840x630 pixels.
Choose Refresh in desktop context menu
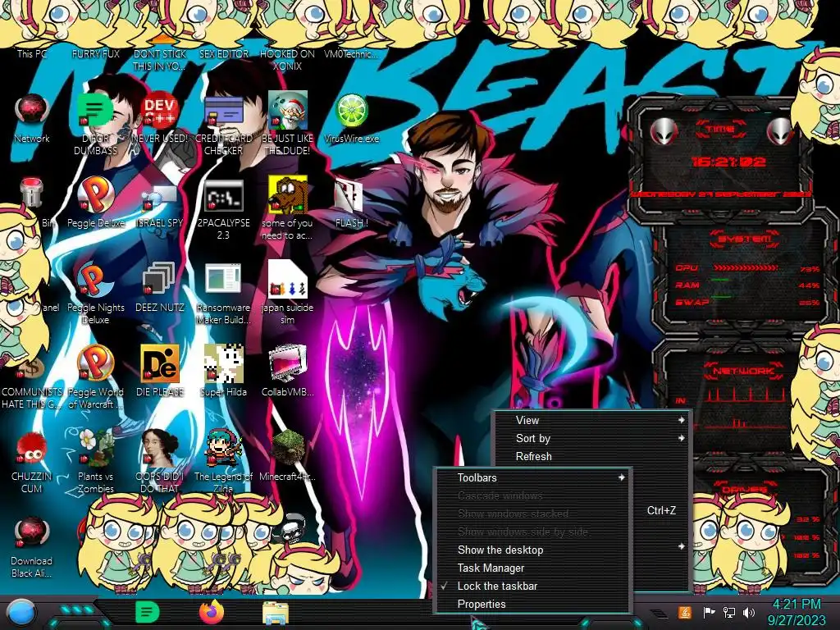[x=592, y=456]
